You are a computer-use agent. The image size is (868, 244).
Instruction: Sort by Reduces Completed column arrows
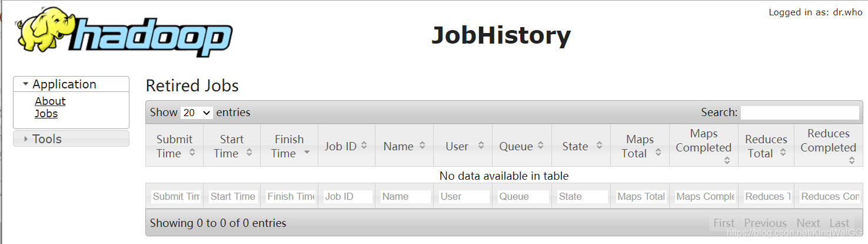852,160
